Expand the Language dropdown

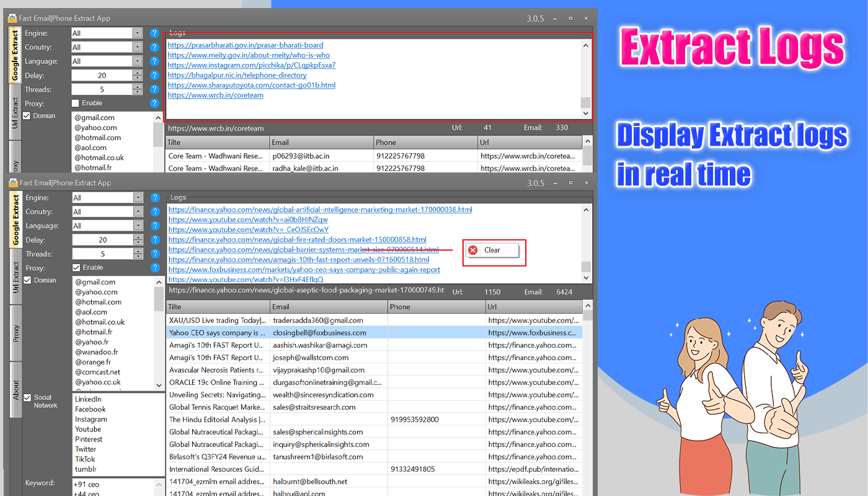(x=138, y=61)
